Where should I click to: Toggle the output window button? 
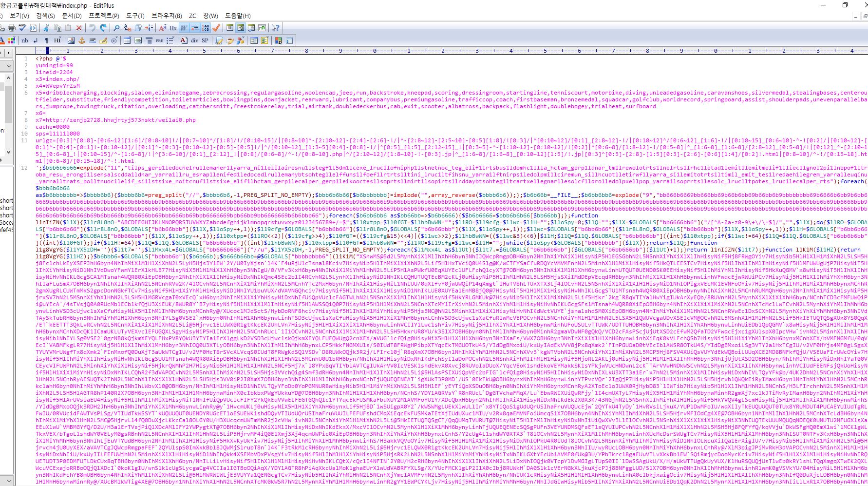click(251, 28)
